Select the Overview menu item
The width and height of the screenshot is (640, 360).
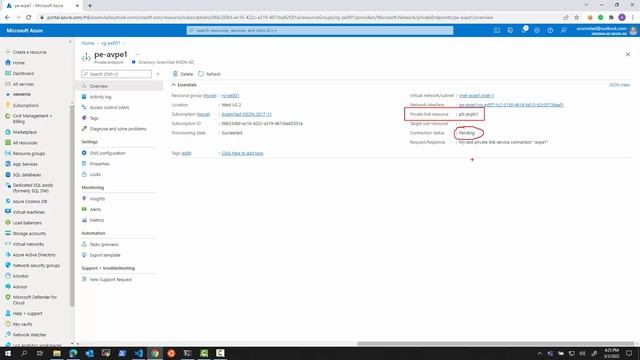[x=120, y=86]
